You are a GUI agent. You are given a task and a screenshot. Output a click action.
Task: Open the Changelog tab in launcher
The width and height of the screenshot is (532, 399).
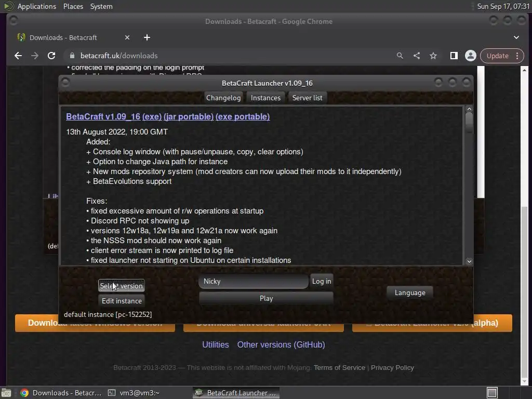click(223, 98)
